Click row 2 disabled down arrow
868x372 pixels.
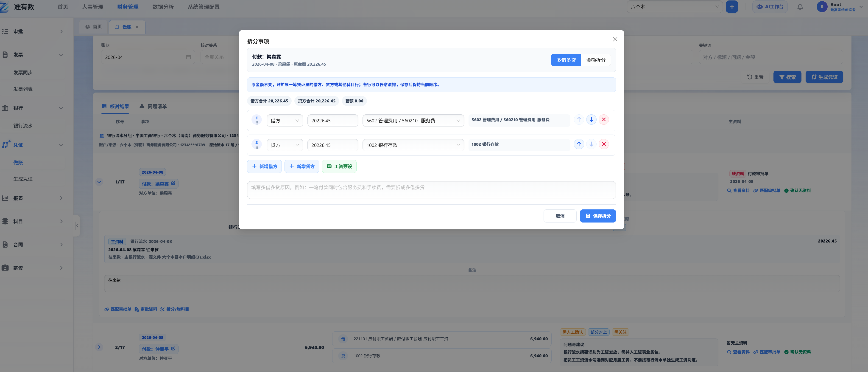[x=591, y=144]
